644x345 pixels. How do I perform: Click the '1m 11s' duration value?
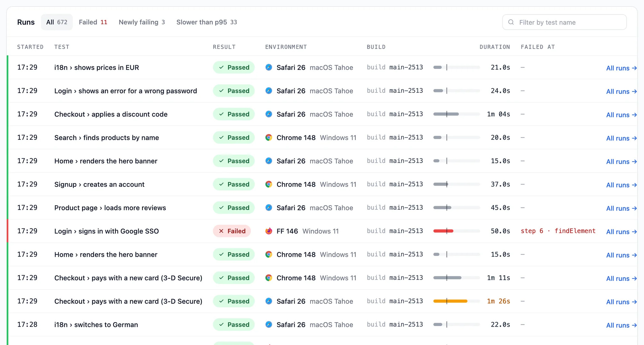coord(498,278)
